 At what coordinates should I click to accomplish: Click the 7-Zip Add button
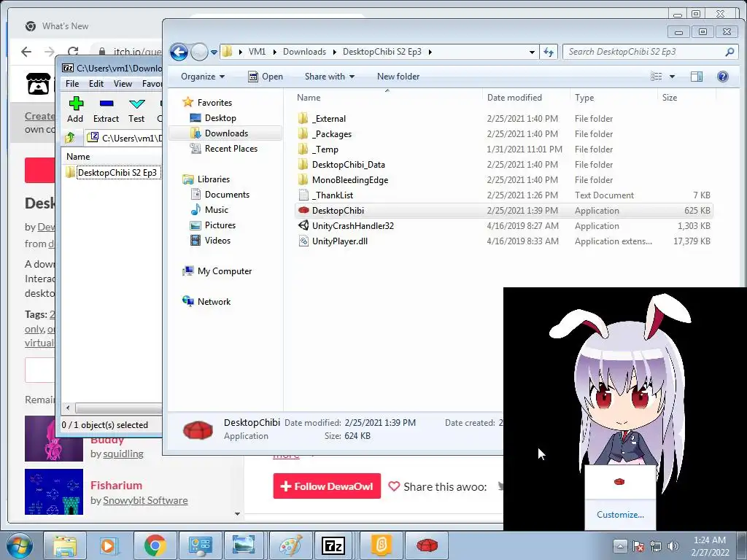click(75, 110)
